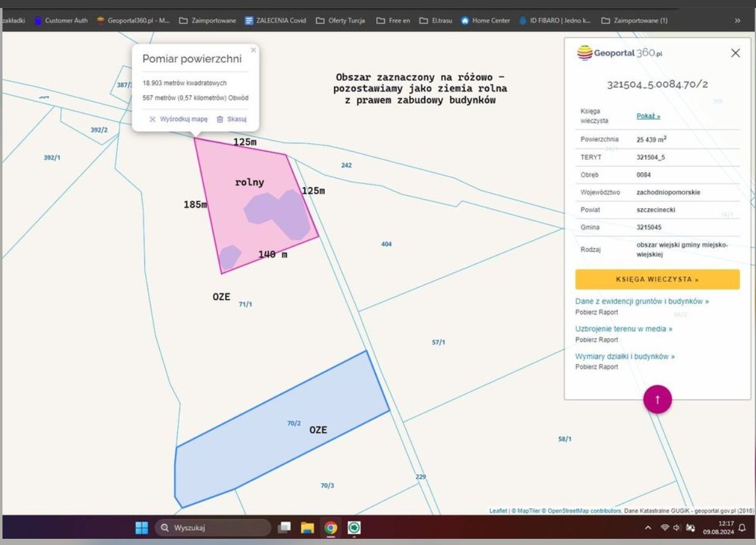This screenshot has width=756, height=545.
Task: Open the Free en bookmark folder
Action: [x=393, y=20]
